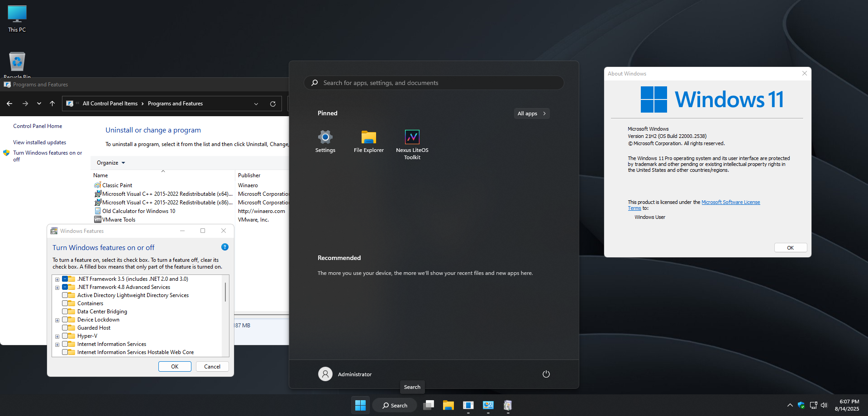Click OK in Windows Features dialog

175,367
